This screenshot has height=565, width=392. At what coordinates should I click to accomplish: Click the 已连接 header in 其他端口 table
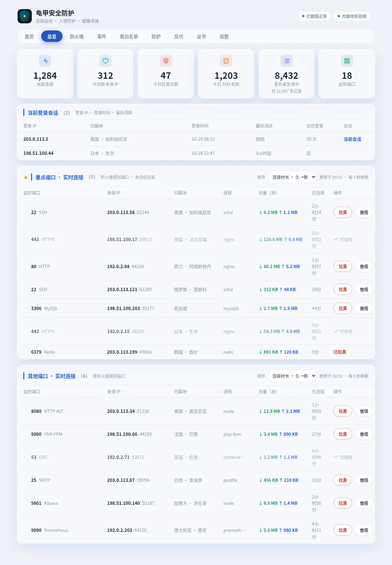coord(318,392)
